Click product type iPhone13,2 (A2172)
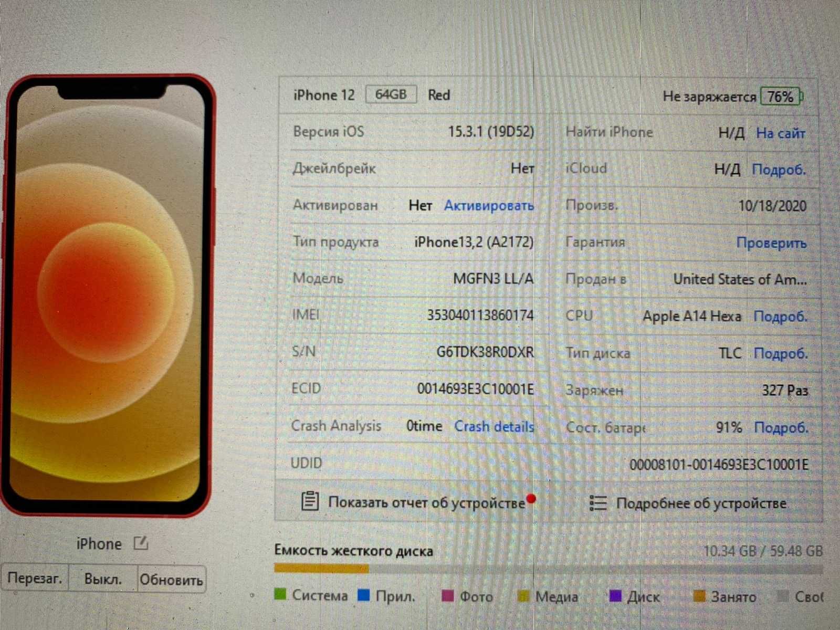 [x=474, y=242]
